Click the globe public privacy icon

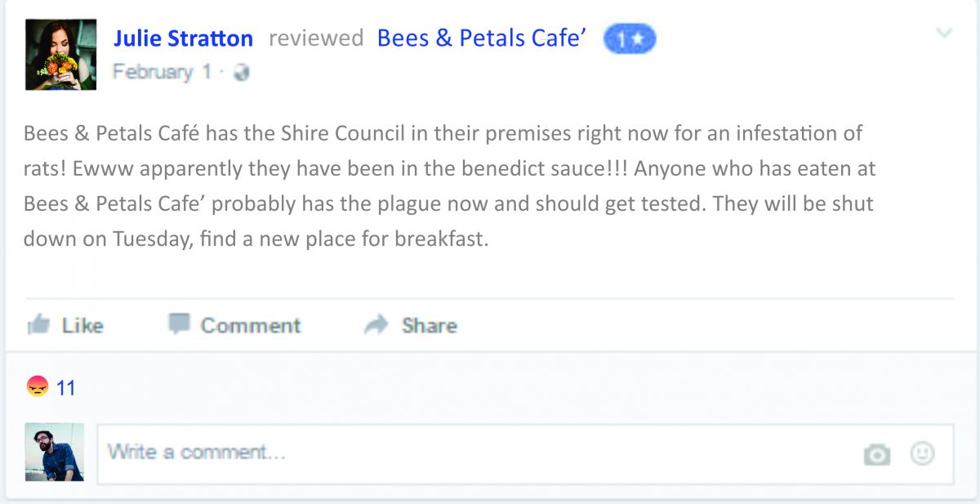click(241, 73)
